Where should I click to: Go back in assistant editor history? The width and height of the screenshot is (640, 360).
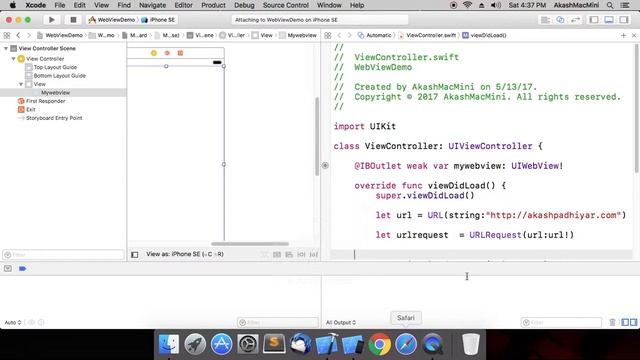[x=339, y=36]
